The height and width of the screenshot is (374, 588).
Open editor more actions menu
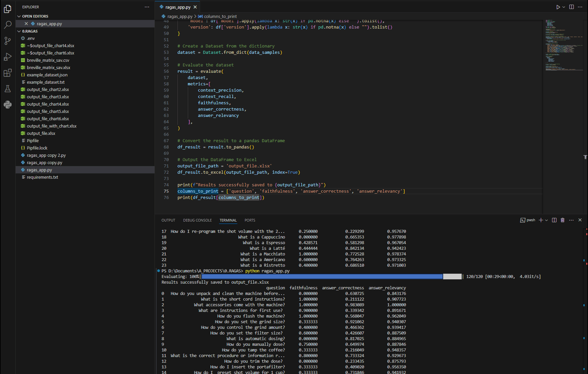(580, 7)
